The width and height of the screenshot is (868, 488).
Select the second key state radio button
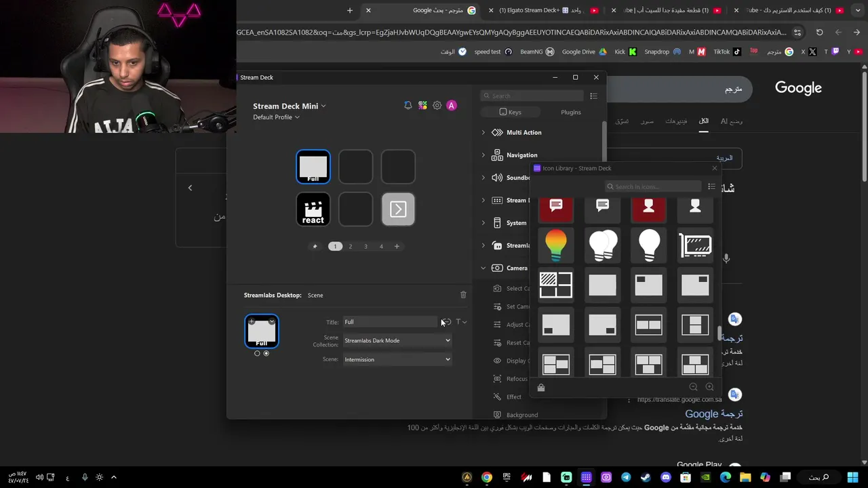[266, 353]
